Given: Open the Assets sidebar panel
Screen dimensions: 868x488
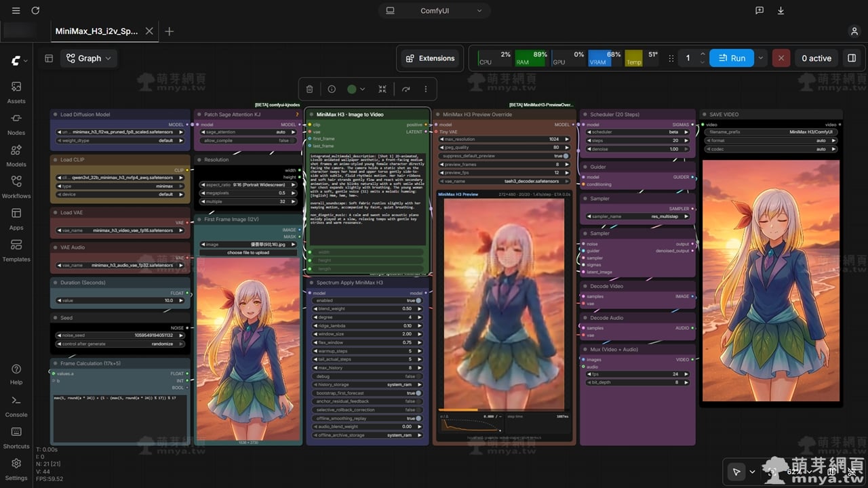Looking at the screenshot, I should coord(16,91).
